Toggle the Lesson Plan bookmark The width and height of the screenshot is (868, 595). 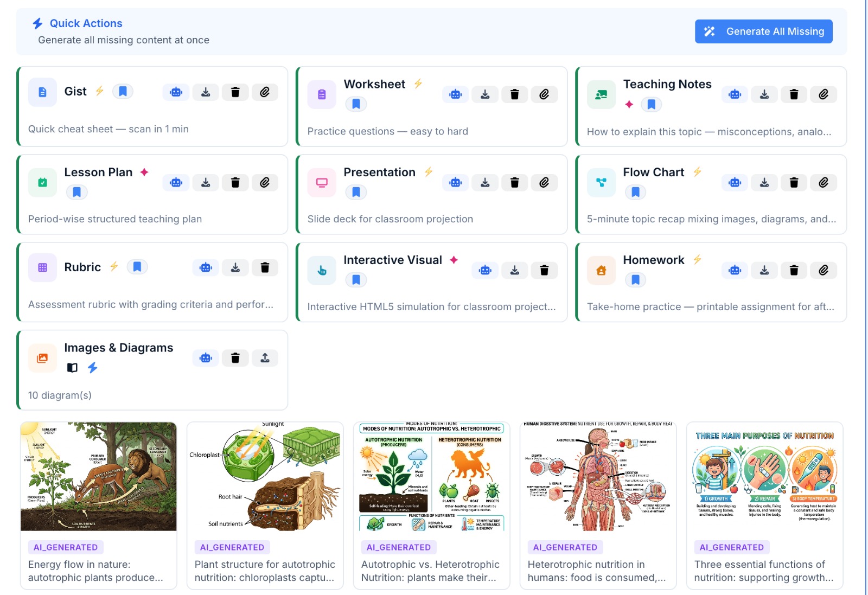click(77, 192)
